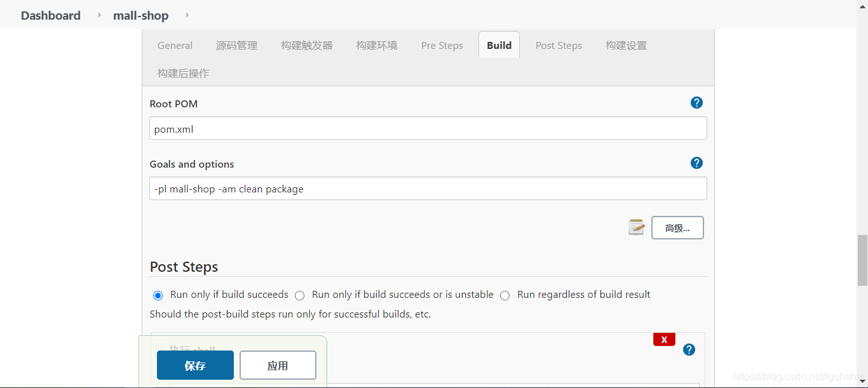Screen dimensions: 868x388
Task: Select Run regardless of build result
Action: (505, 295)
